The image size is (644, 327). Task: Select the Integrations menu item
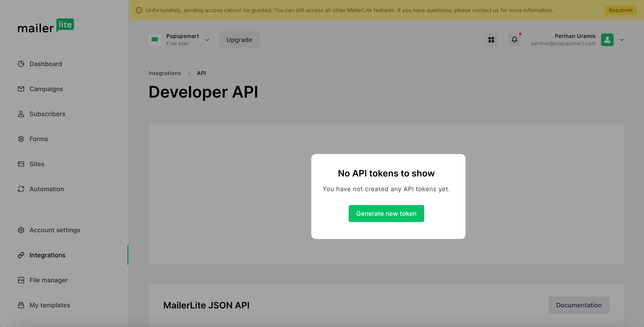[47, 255]
